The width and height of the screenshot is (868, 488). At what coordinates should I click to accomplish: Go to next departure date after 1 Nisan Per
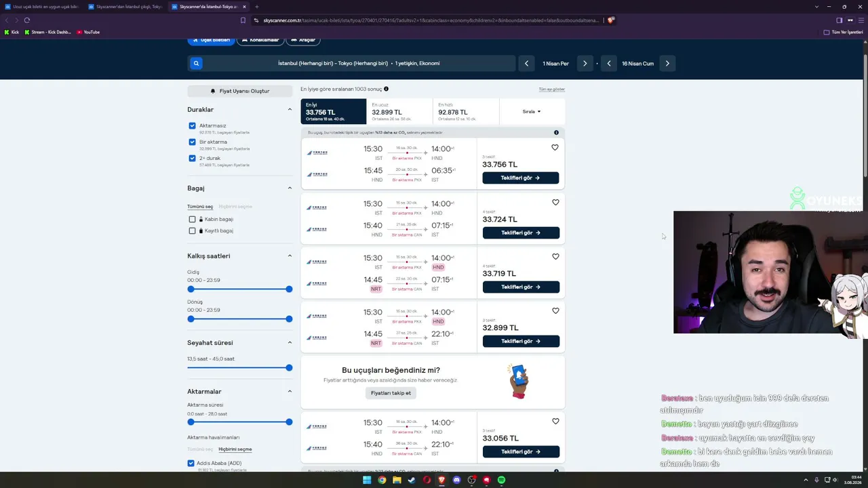(585, 64)
